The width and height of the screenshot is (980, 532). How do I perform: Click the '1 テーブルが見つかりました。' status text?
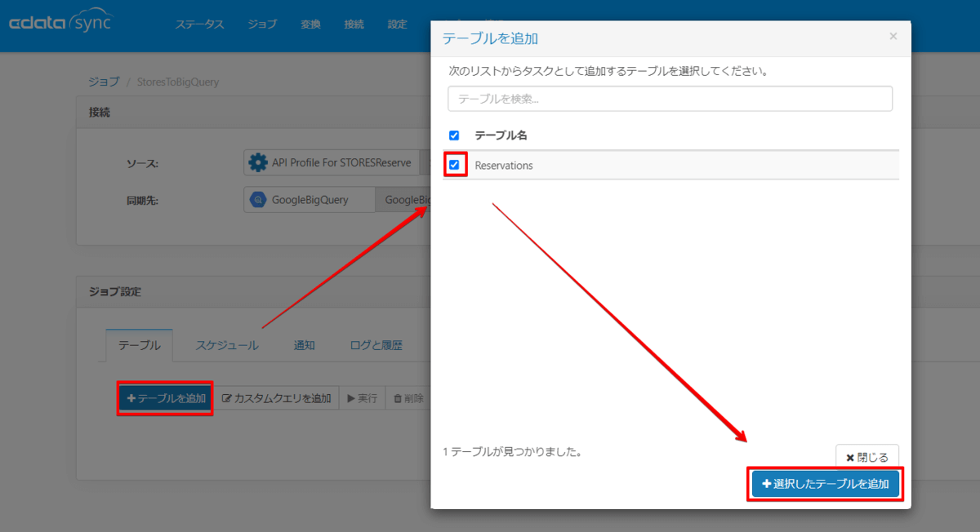[512, 451]
